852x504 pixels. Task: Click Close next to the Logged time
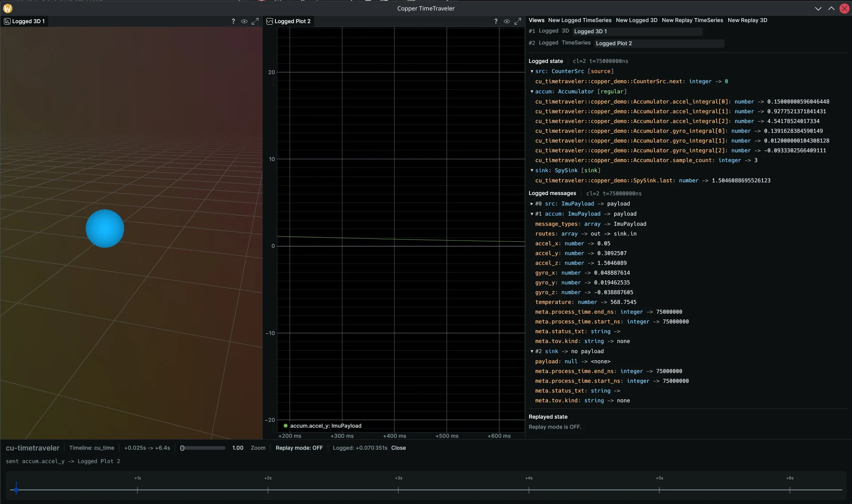398,448
